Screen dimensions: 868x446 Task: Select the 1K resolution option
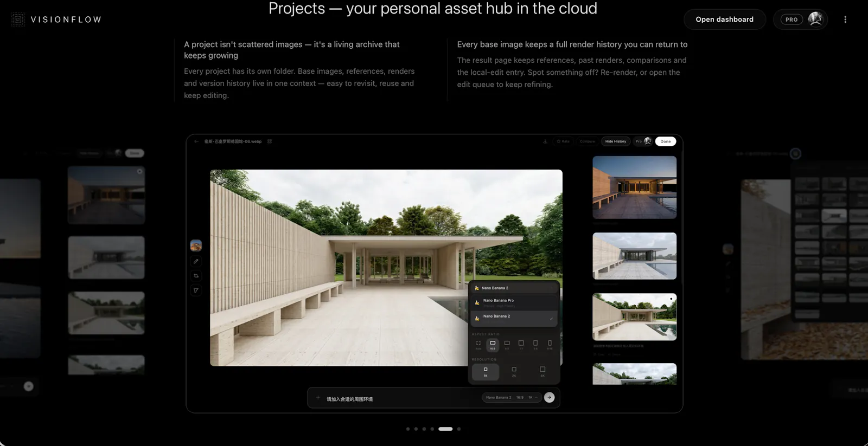[486, 372]
